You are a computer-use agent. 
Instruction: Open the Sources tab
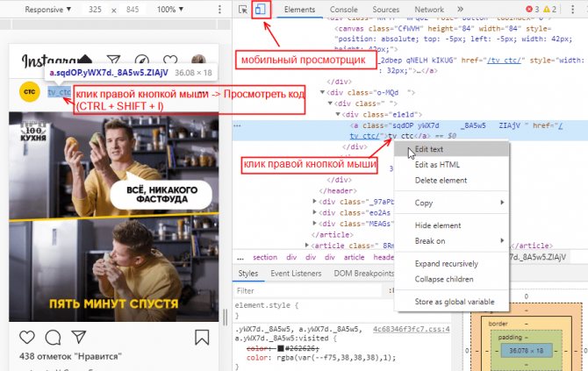[385, 10]
